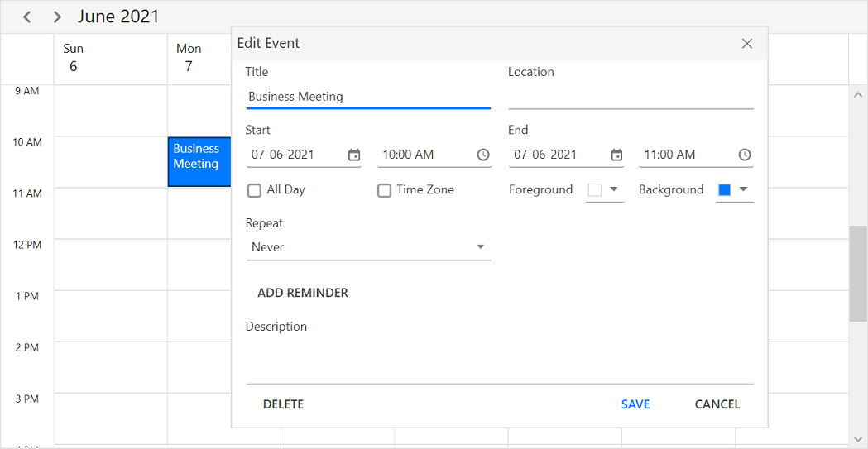The image size is (868, 449).
Task: Click ADD REMINDER
Action: click(303, 293)
